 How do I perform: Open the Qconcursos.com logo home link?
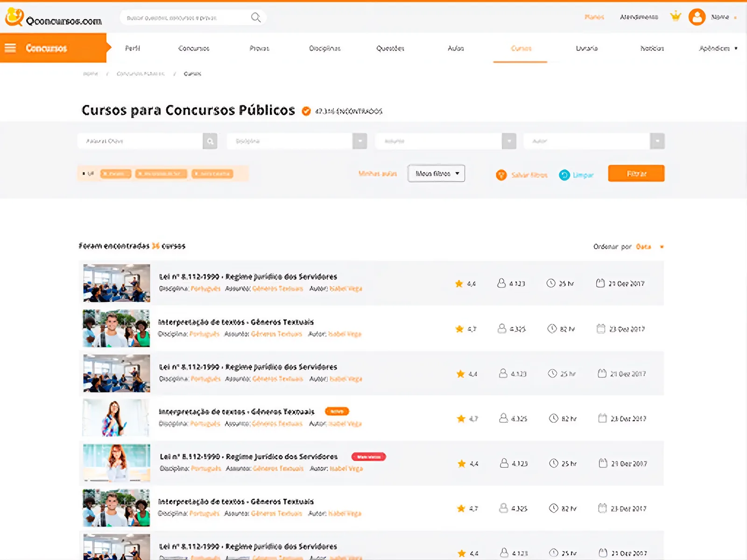click(54, 18)
